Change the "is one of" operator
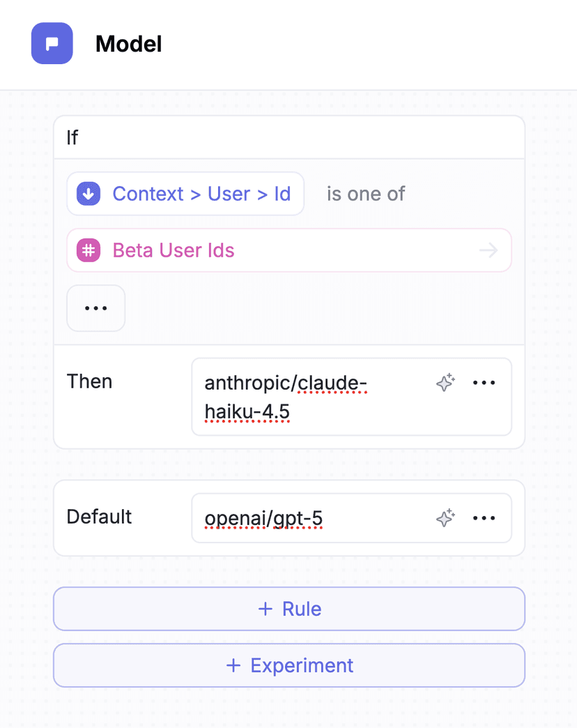Screen dimensions: 577x728 366,194
